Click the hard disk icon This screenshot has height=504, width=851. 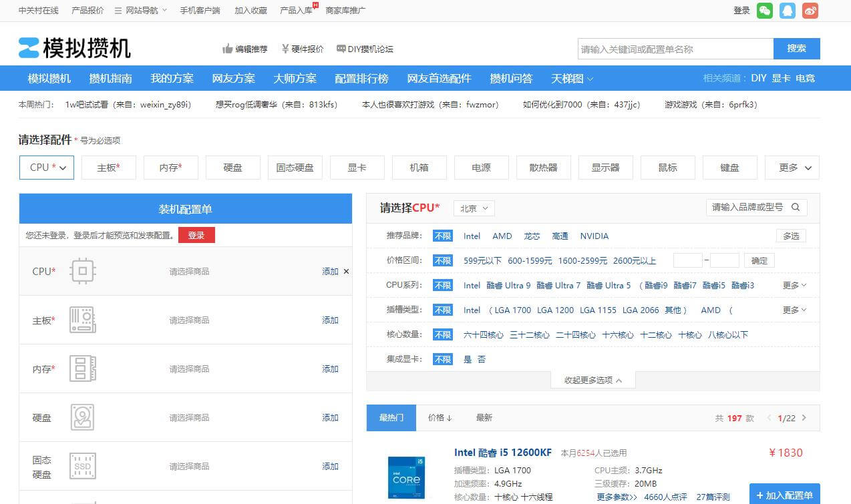coord(83,417)
